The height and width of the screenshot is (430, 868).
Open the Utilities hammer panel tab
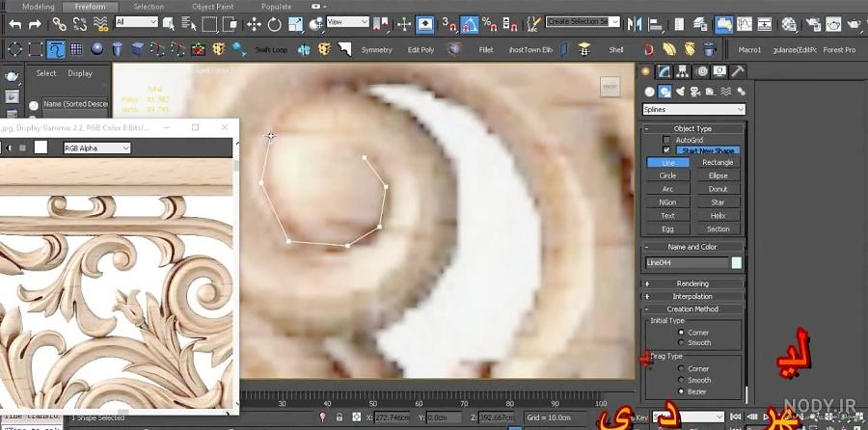[738, 71]
